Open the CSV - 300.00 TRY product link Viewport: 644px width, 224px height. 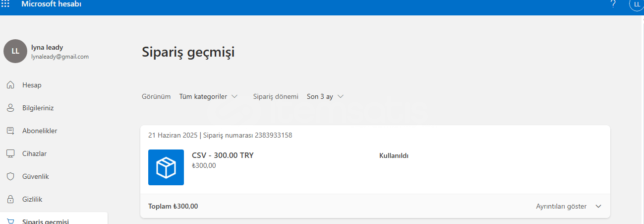point(223,155)
